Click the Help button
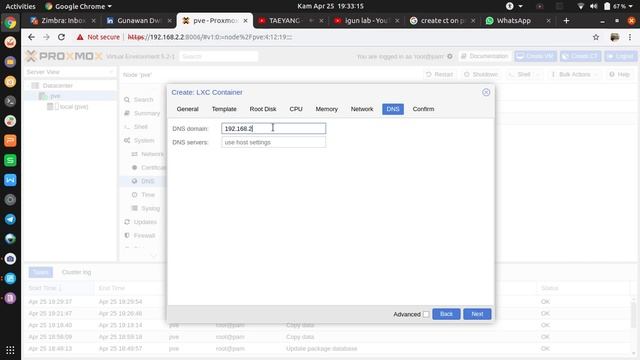 [619, 74]
